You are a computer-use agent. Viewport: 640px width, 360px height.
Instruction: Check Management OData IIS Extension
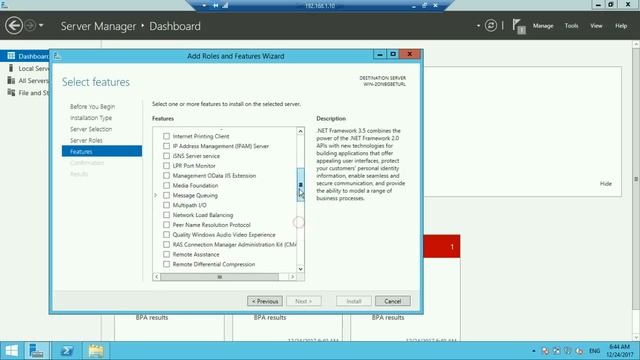[166, 175]
